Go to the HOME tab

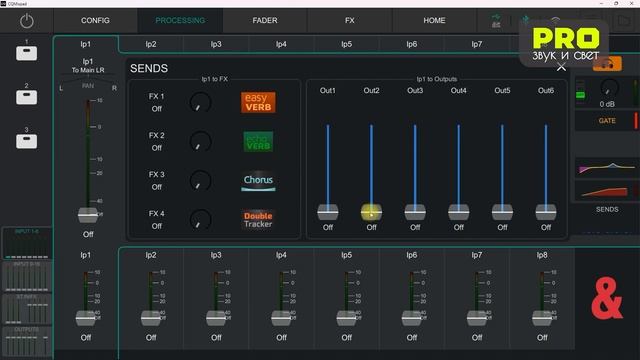(x=434, y=20)
